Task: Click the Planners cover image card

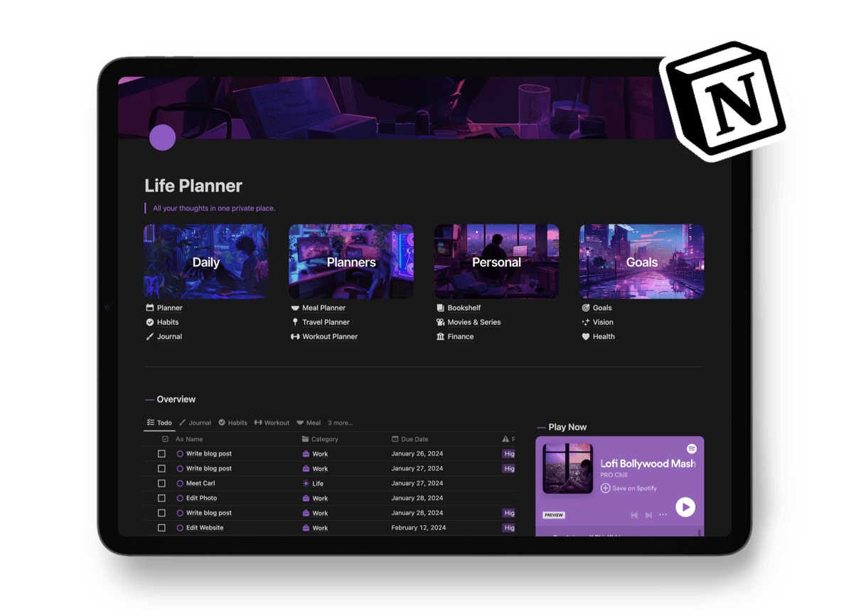Action: [351, 261]
